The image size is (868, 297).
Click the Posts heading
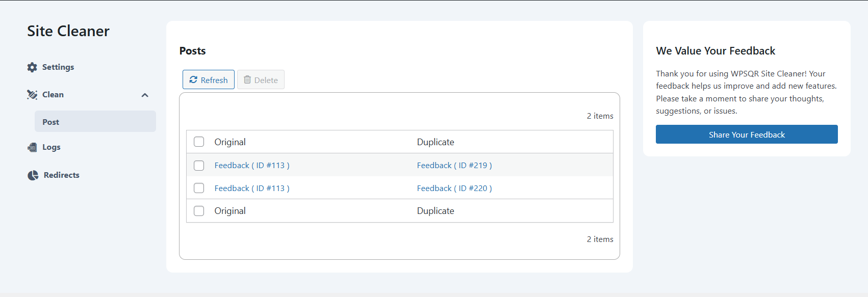(x=193, y=51)
